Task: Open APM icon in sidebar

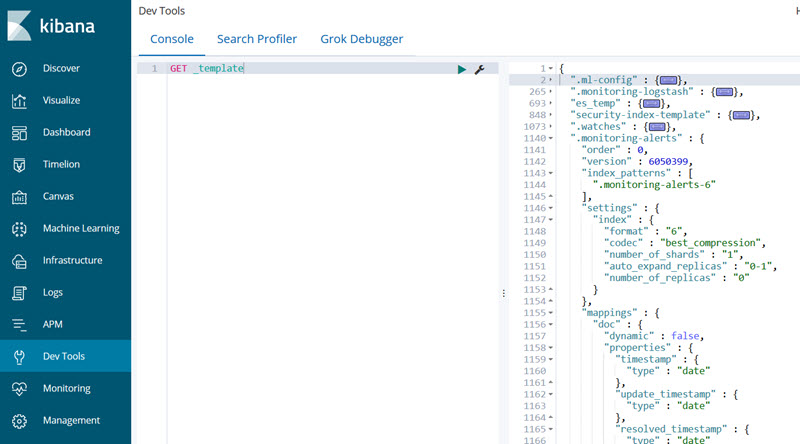Action: click(19, 325)
